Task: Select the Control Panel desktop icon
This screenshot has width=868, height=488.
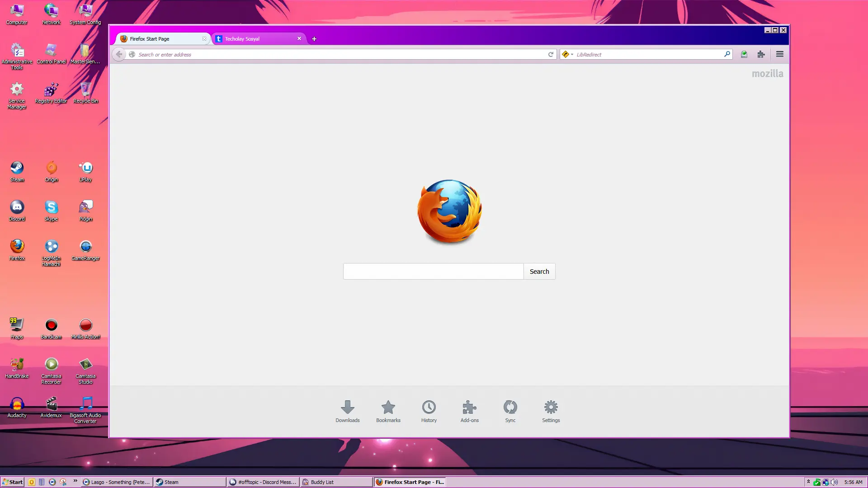Action: click(x=51, y=54)
